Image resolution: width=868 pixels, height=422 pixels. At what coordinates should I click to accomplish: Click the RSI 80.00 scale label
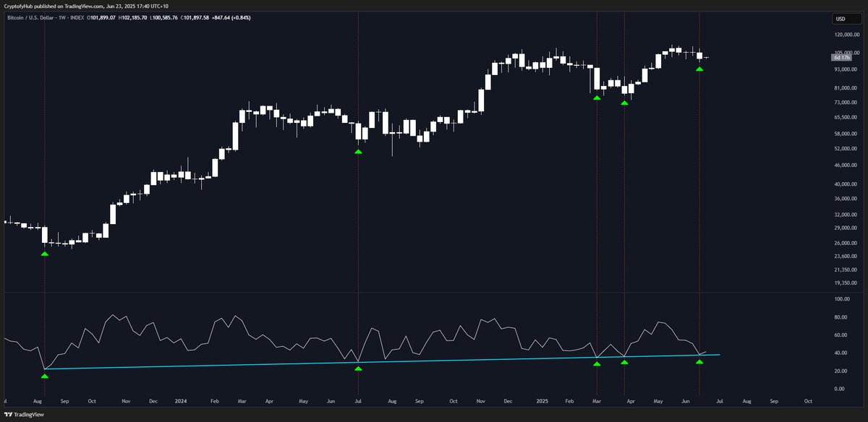pos(841,317)
